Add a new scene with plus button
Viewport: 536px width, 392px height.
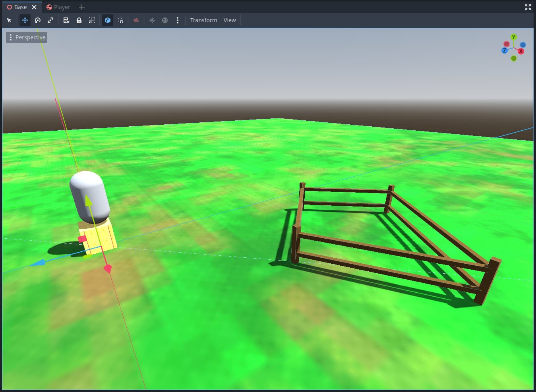click(82, 7)
